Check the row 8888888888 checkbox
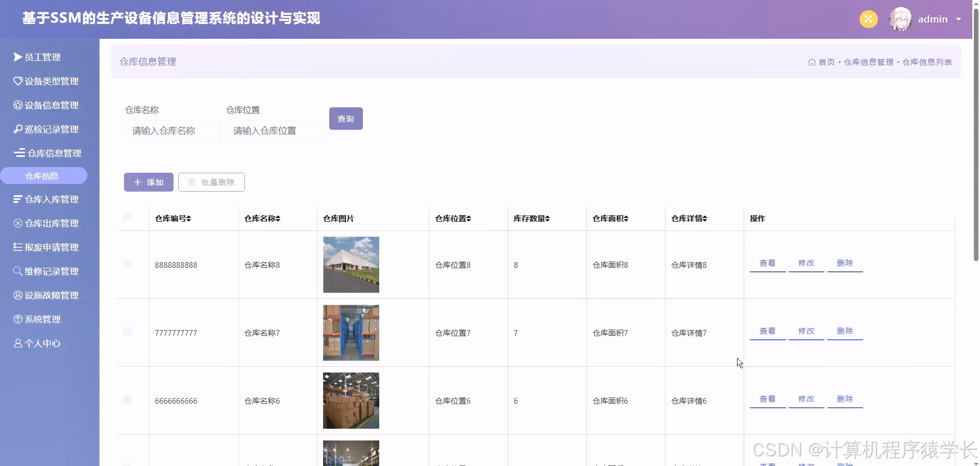Viewport: 980px width, 466px height. [x=127, y=264]
